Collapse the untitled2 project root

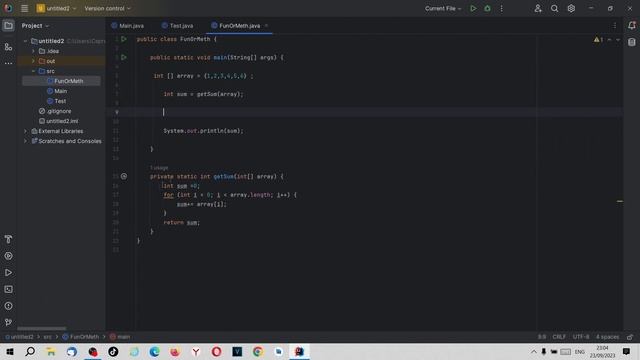pos(25,41)
